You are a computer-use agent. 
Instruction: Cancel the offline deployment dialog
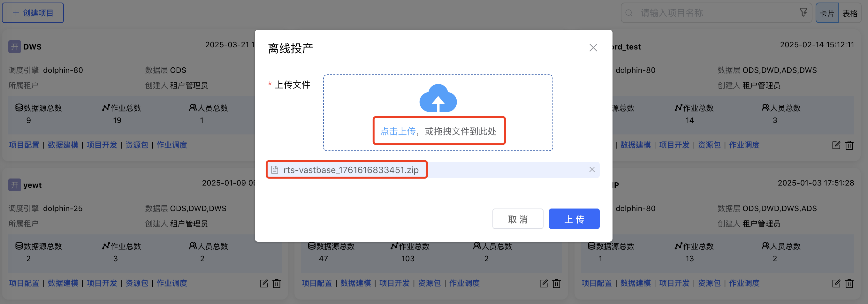pos(517,219)
